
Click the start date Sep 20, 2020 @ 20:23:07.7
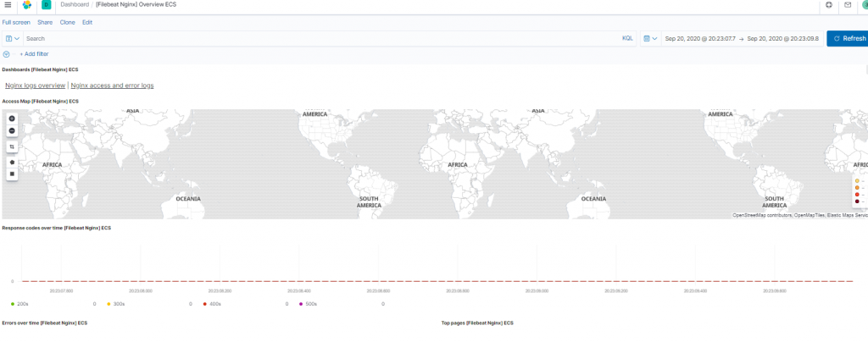(700, 39)
